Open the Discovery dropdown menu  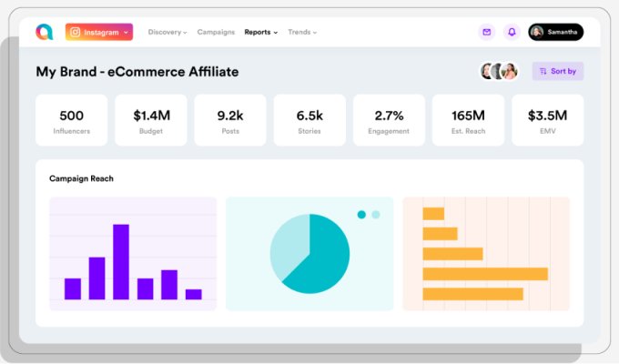click(167, 32)
